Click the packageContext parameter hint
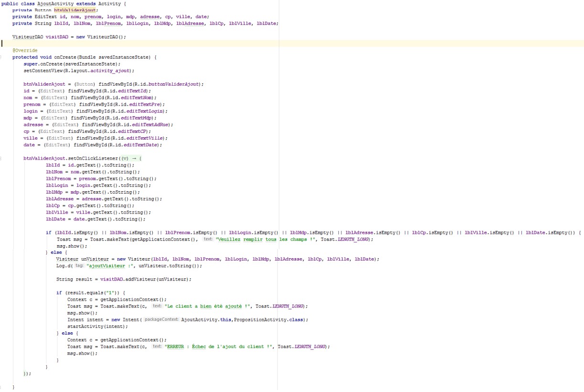Screen dimensions: 584x392 tap(162, 320)
